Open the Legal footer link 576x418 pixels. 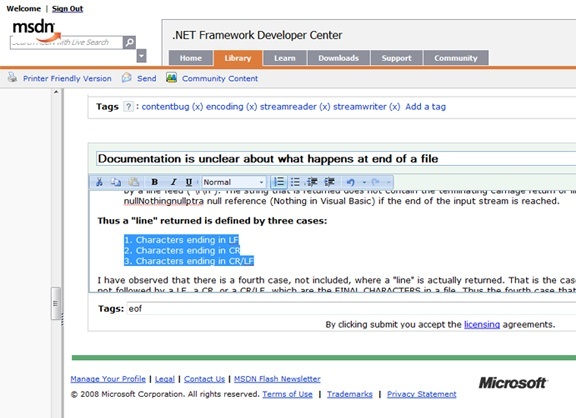click(x=165, y=379)
